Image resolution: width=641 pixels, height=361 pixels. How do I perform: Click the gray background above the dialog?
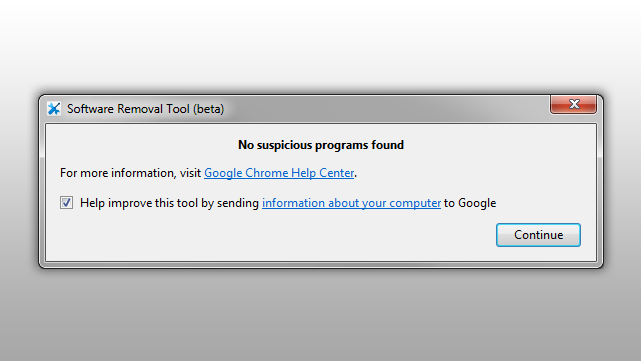point(320,45)
